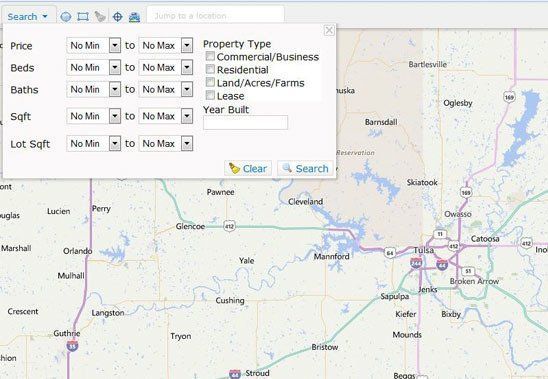The image size is (548, 379).
Task: Click Jenks label on the map
Action: [428, 289]
